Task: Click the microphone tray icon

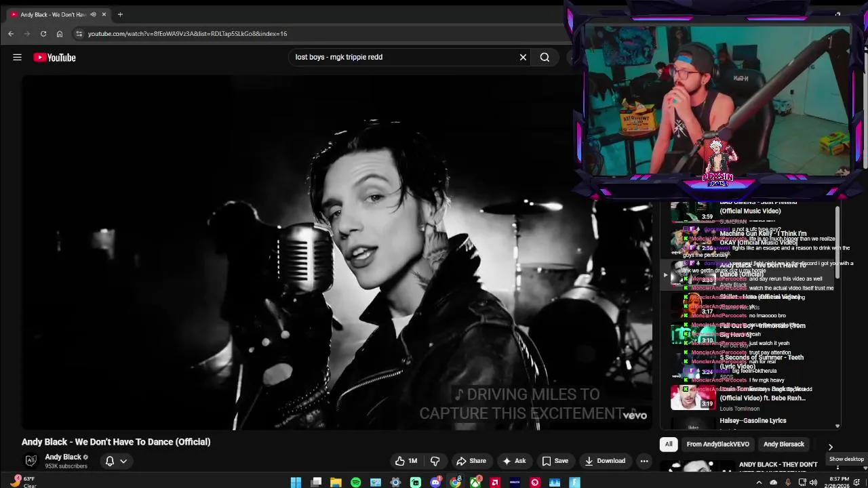Action: (788, 483)
